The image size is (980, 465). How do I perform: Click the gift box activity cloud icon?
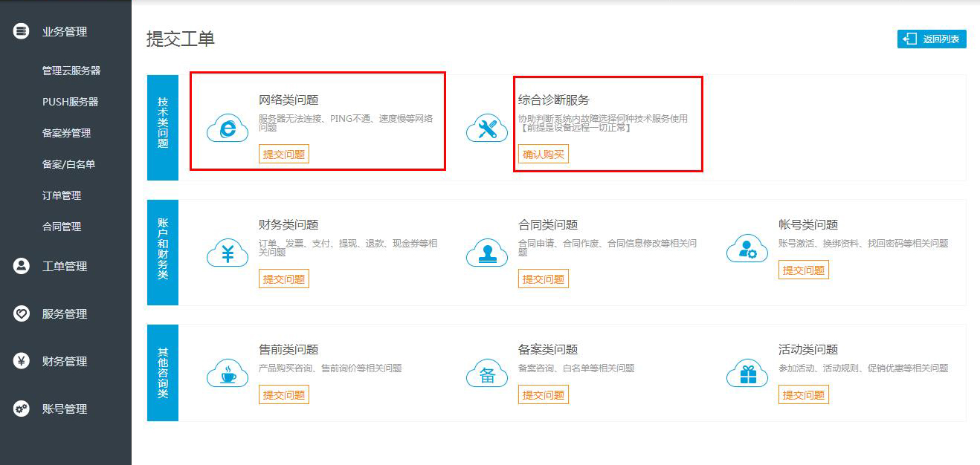pyautogui.click(x=747, y=374)
